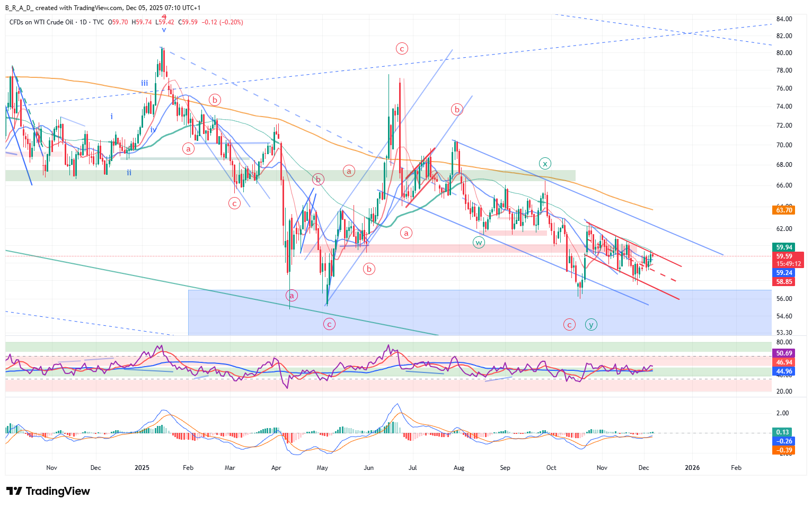Click the 2025 label on time axis

[x=142, y=468]
